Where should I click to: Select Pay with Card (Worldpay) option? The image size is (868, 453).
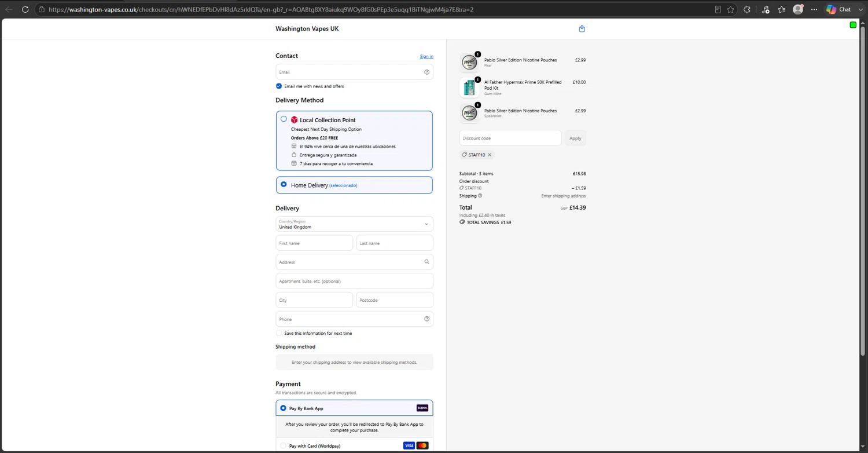(x=283, y=445)
